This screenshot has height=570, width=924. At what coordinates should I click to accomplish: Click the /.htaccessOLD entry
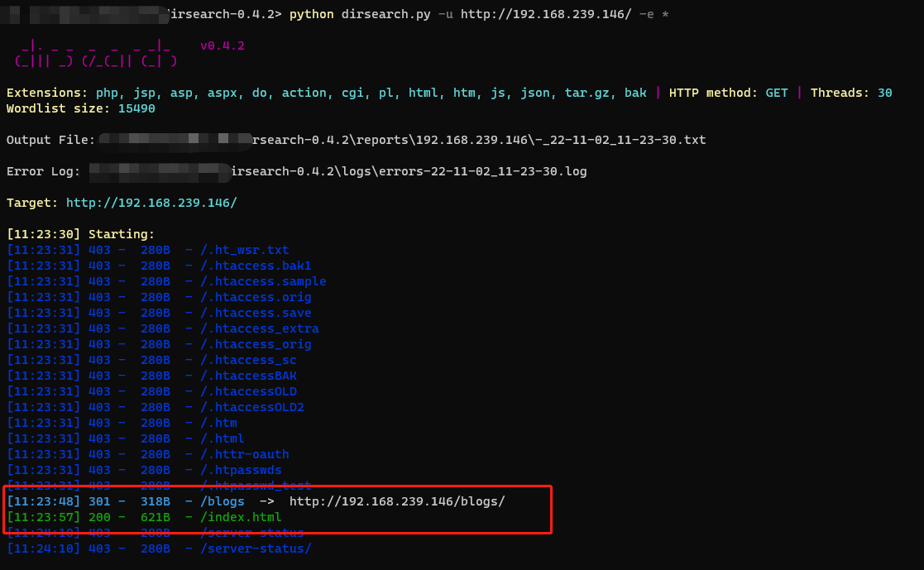click(249, 391)
